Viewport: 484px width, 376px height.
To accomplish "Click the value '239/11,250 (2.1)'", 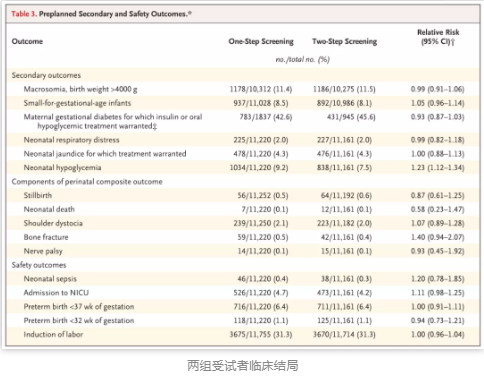I will (261, 223).
